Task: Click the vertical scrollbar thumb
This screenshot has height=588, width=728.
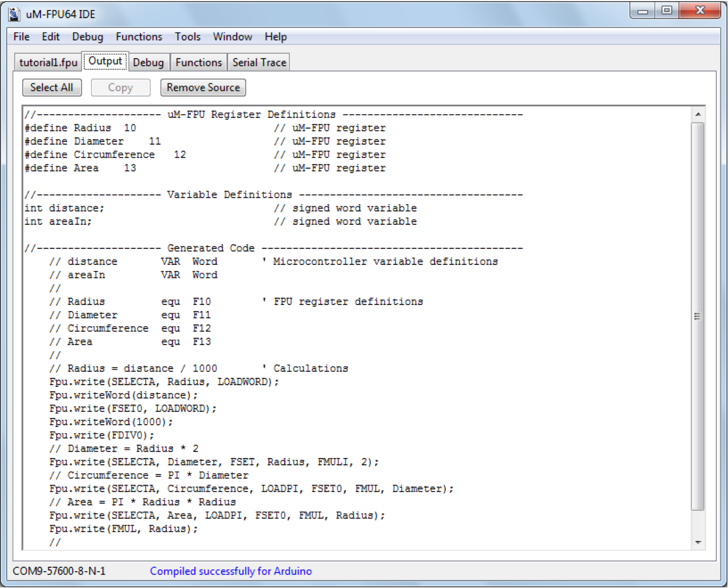Action: point(698,316)
